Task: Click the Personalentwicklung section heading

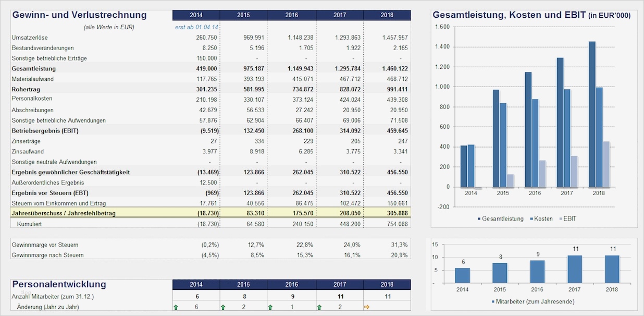Action: 59,284
